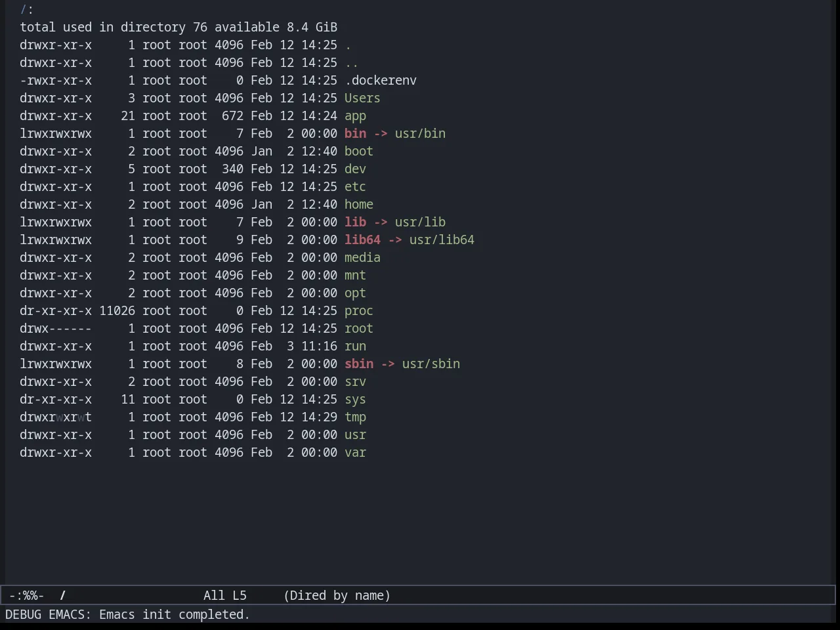Click the usr/sbin symlink target

pyautogui.click(x=431, y=364)
